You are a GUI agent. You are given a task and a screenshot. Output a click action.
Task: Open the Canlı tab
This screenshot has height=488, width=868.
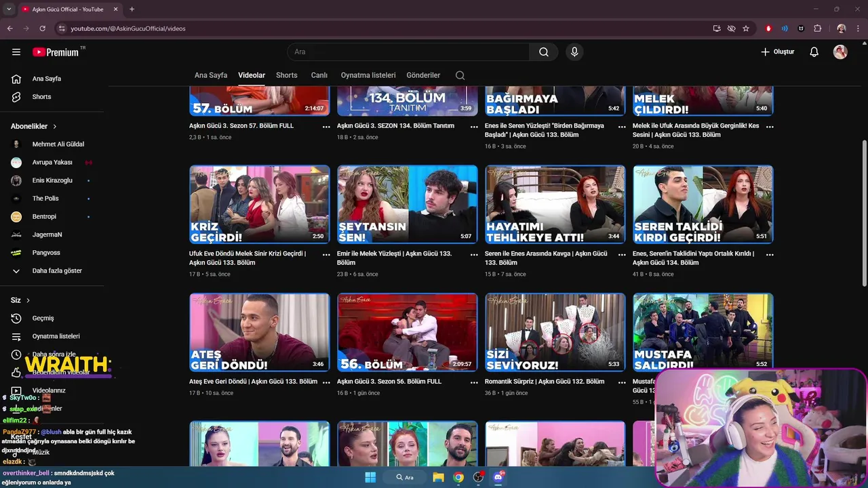[x=319, y=75]
